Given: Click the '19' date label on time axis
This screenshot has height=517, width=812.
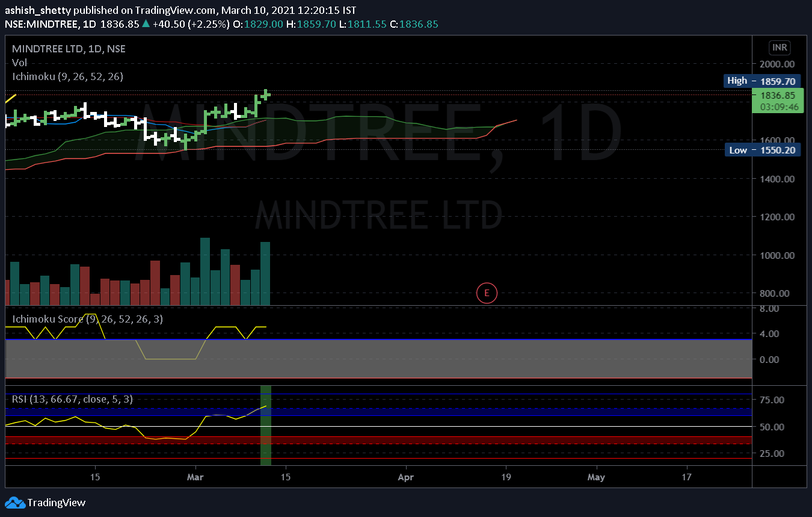Looking at the screenshot, I should pos(506,477).
